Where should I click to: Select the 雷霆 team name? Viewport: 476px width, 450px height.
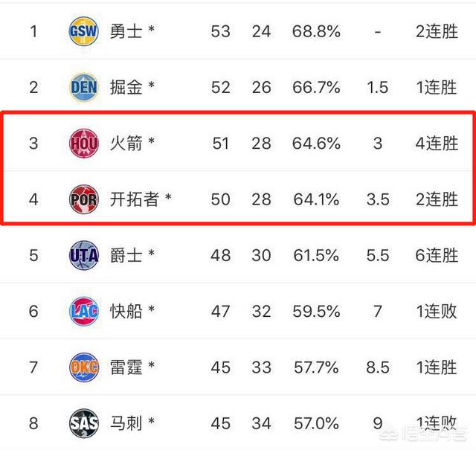click(126, 367)
